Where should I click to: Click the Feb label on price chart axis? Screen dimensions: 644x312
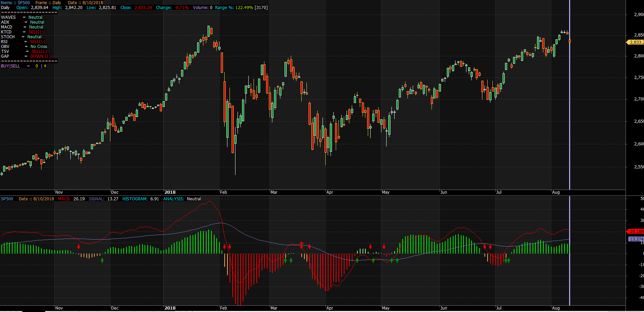point(223,192)
